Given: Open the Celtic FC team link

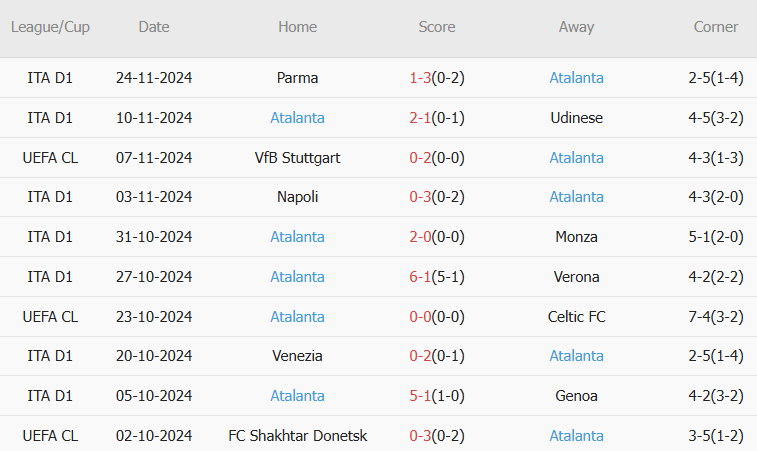Looking at the screenshot, I should coord(576,317).
